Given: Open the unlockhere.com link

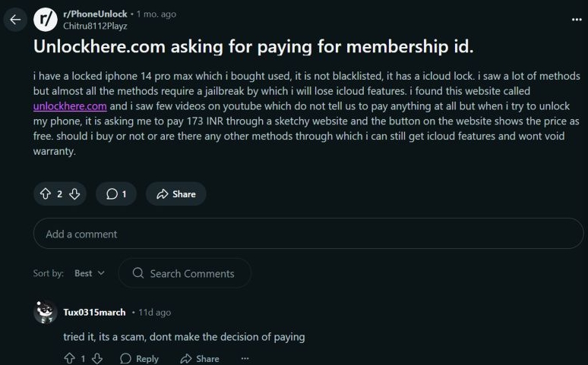Looking at the screenshot, I should [70, 106].
